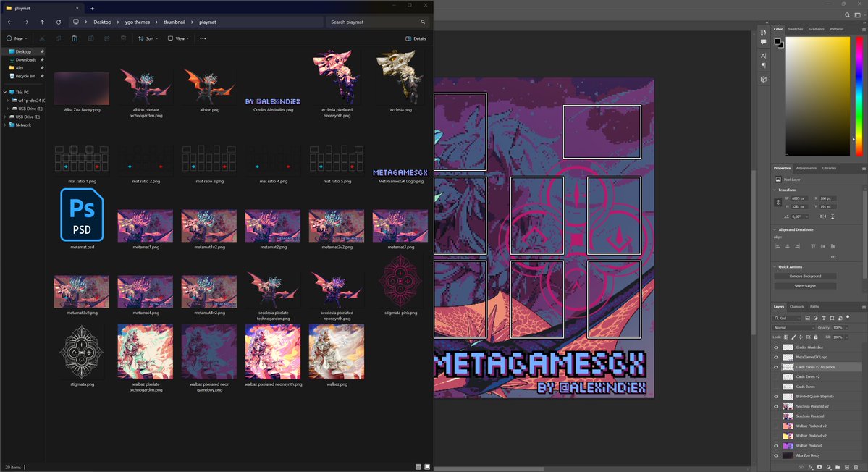
Task: Open the View dropdown in Explorer
Action: (178, 39)
